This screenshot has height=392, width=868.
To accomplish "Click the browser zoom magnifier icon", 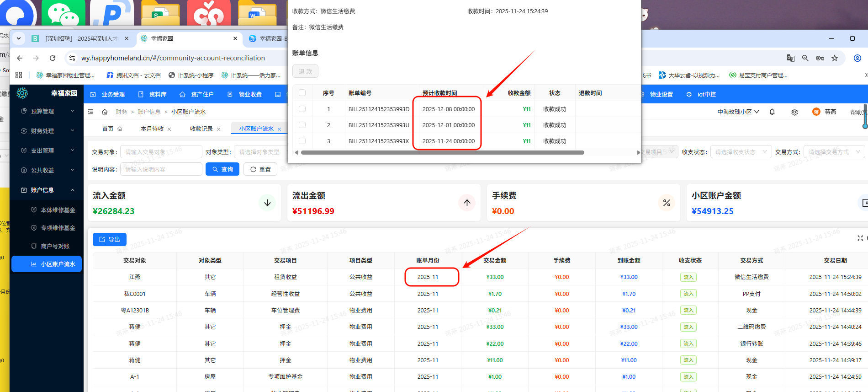I will [x=805, y=58].
